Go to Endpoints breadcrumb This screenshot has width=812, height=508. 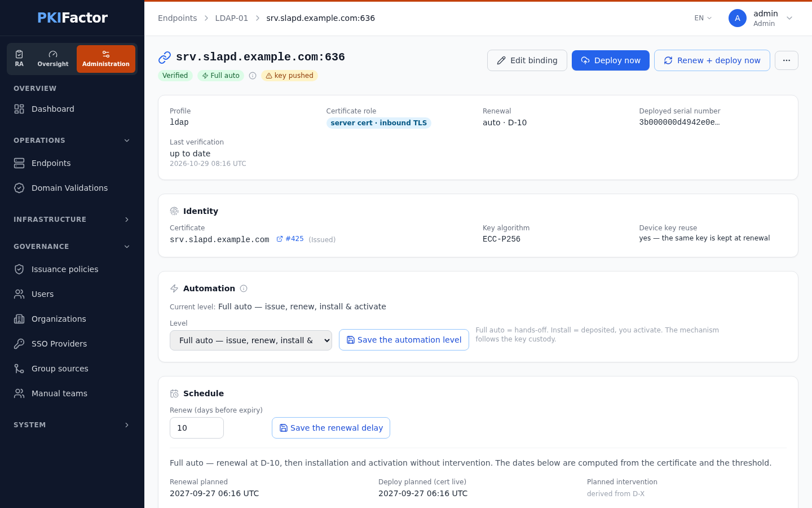click(177, 18)
